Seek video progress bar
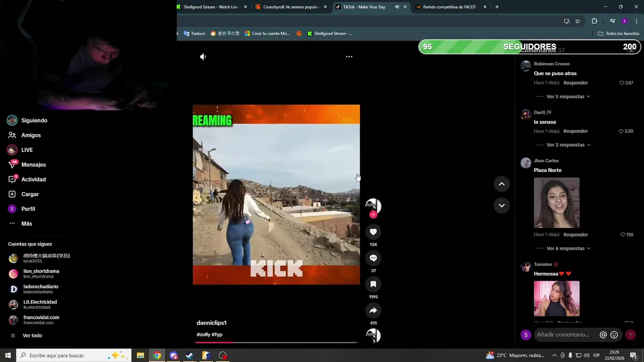The height and width of the screenshot is (362, 644). point(276,342)
